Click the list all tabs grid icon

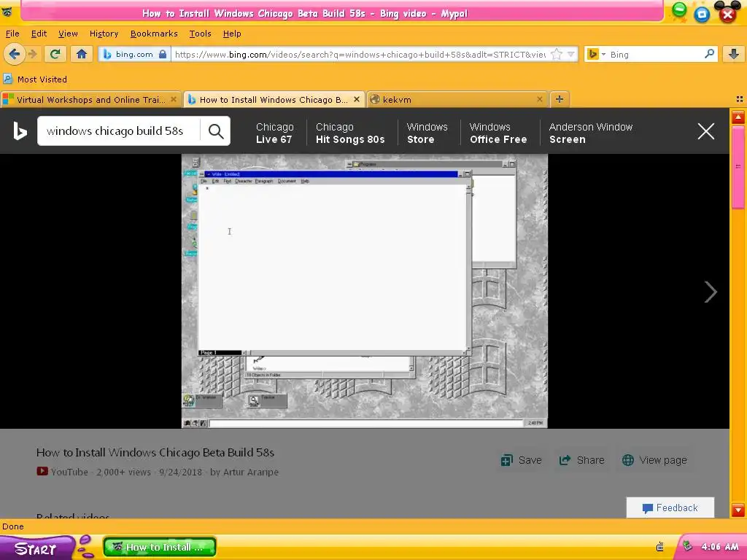[740, 99]
